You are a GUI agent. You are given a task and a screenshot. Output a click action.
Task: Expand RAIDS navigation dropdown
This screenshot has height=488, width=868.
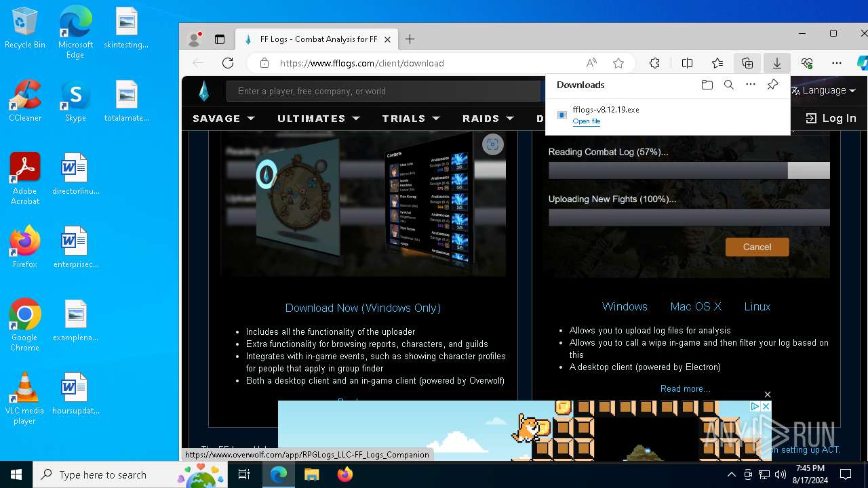click(488, 118)
